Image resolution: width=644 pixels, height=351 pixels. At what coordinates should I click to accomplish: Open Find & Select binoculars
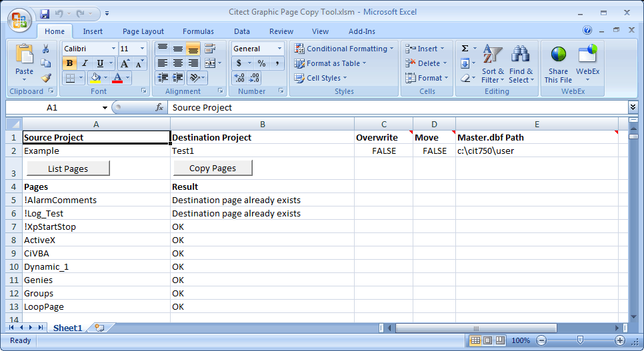click(521, 64)
